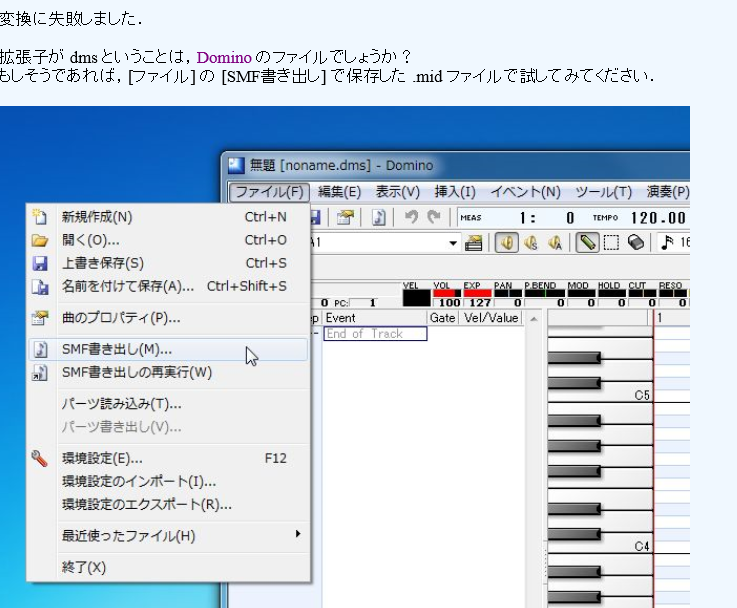Click the track properties icon beside track dropdown

pos(474,243)
